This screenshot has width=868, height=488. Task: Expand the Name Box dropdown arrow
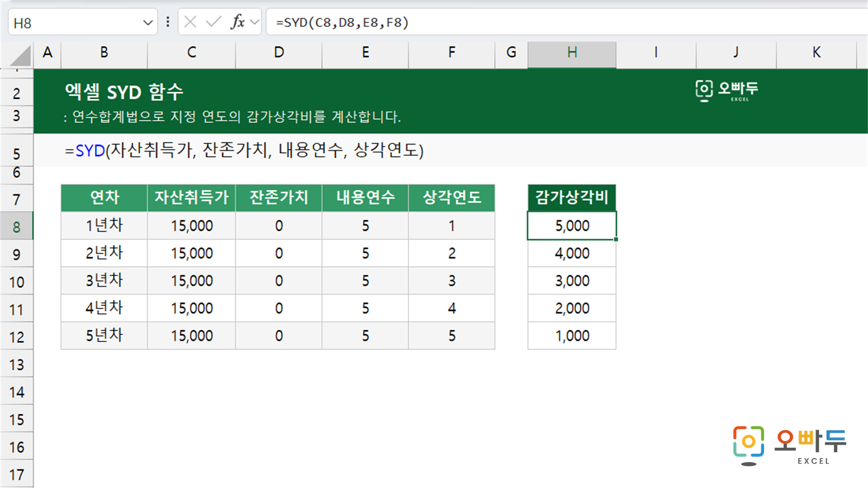point(147,22)
